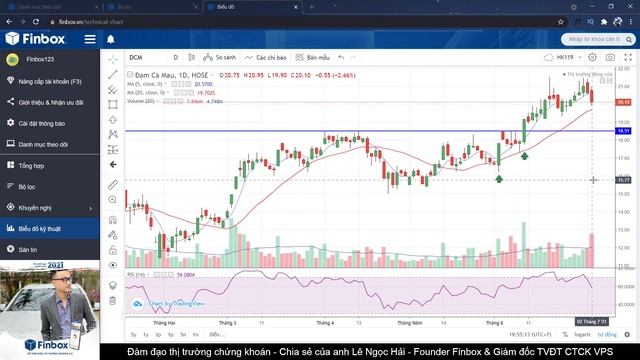Open the MA (20, close, 0) options arrow
The image size is (640, 360).
169,93
